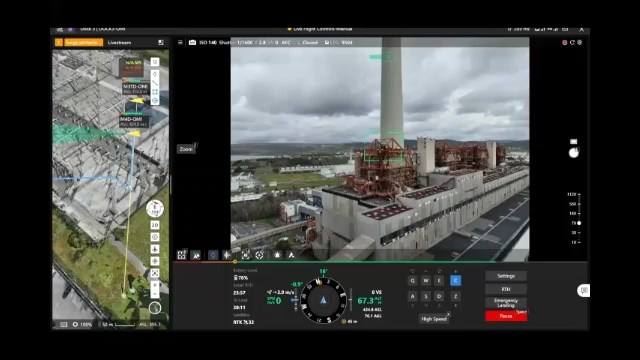Click the S key button

(426, 296)
